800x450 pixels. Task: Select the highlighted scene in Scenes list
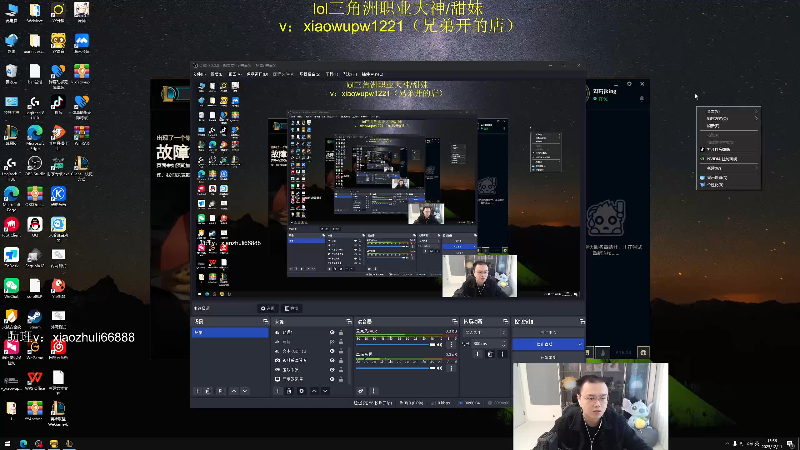230,332
